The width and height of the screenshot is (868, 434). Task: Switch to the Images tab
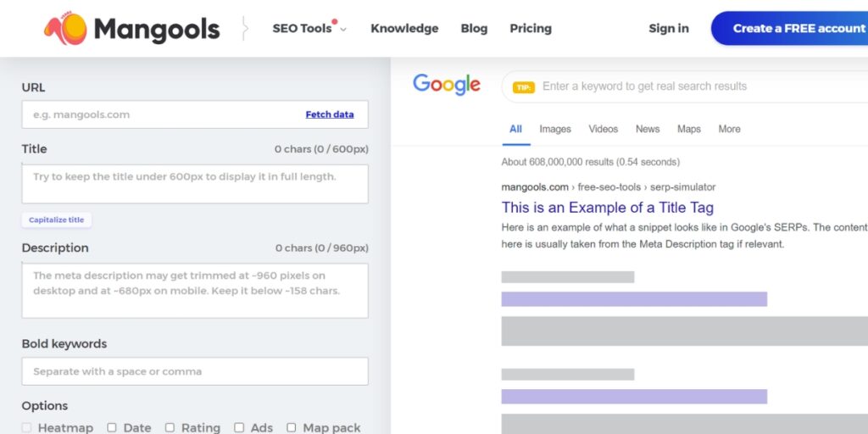click(x=555, y=129)
